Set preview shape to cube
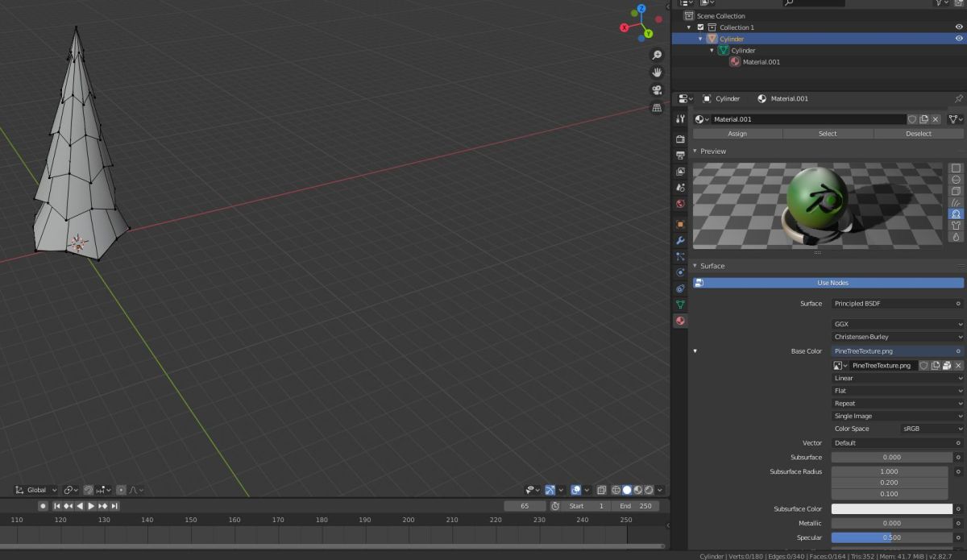This screenshot has height=560, width=967. pos(957,191)
